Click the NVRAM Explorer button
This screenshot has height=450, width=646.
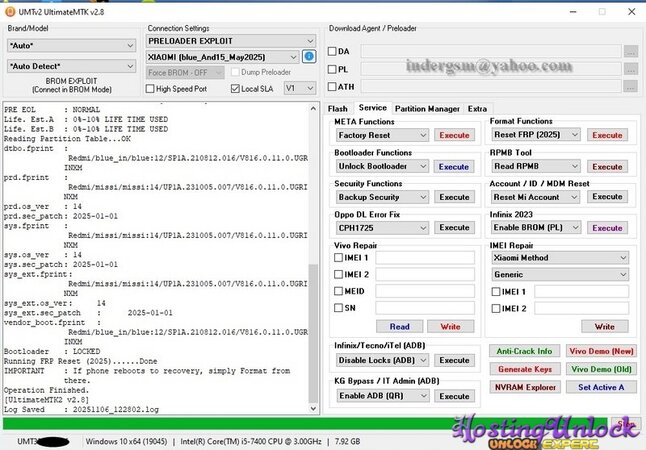[x=525, y=387]
